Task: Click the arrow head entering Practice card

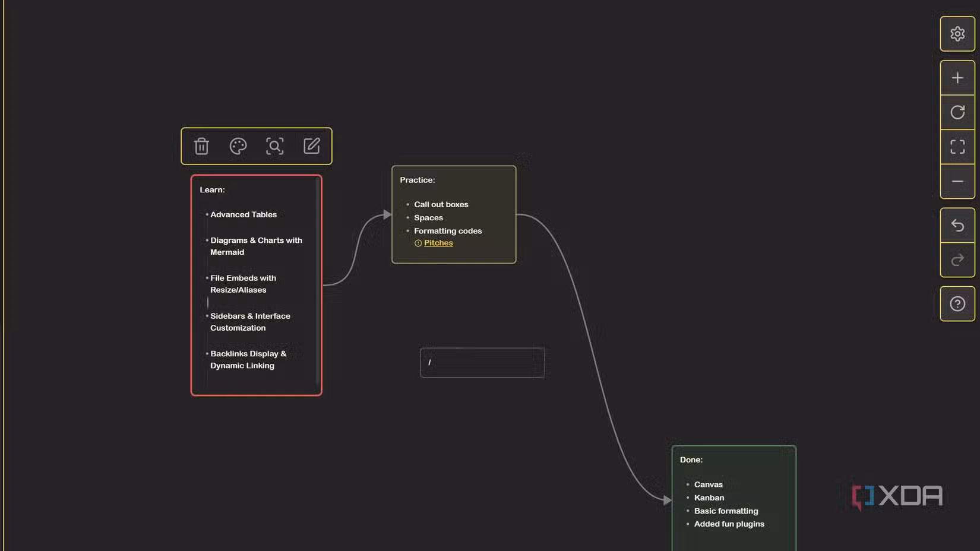Action: click(x=387, y=214)
